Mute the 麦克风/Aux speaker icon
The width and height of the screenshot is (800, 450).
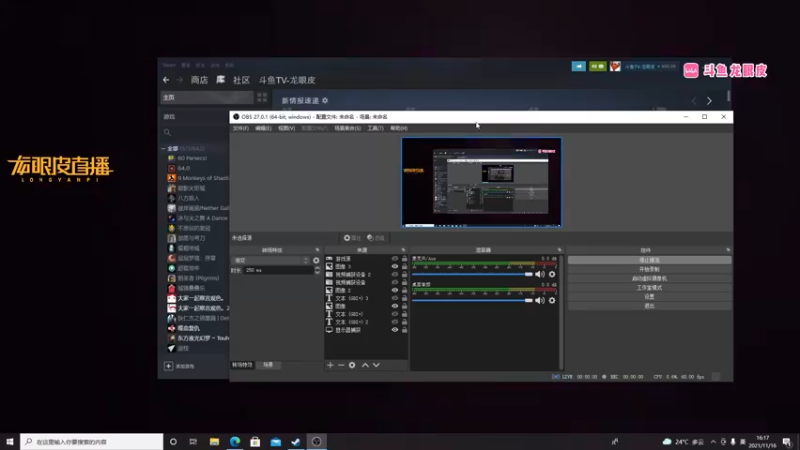point(540,274)
